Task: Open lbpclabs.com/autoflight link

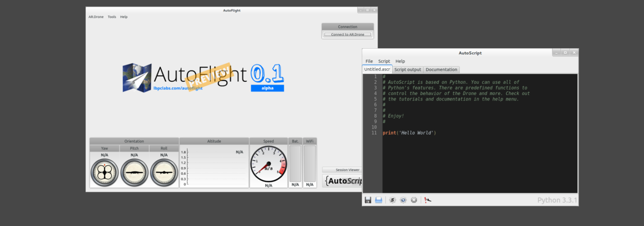Action: (178, 88)
